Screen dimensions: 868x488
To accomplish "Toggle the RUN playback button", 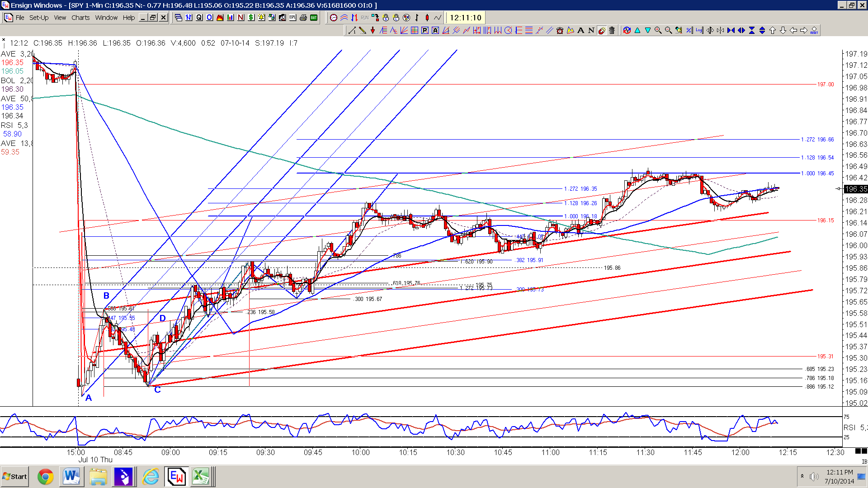I will (365, 18).
